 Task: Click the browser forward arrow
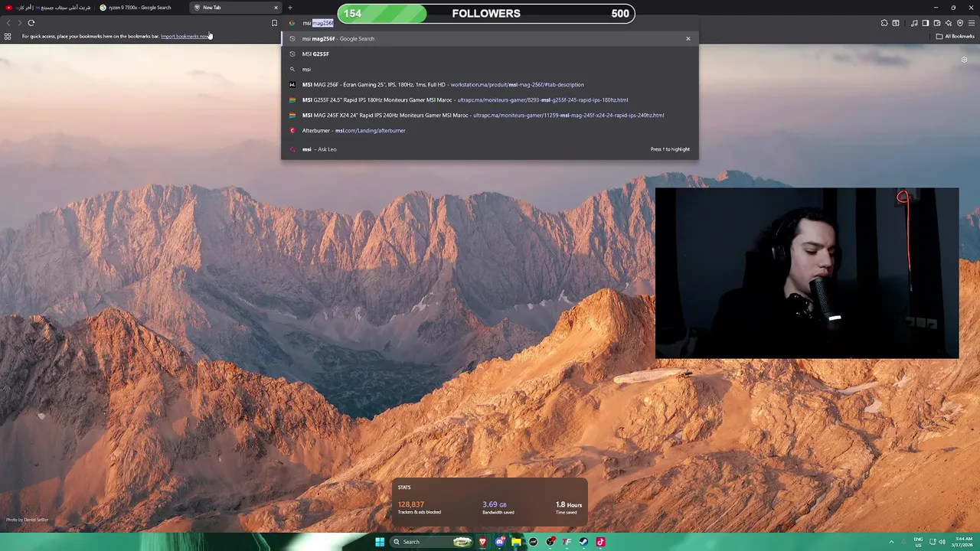[x=20, y=23]
